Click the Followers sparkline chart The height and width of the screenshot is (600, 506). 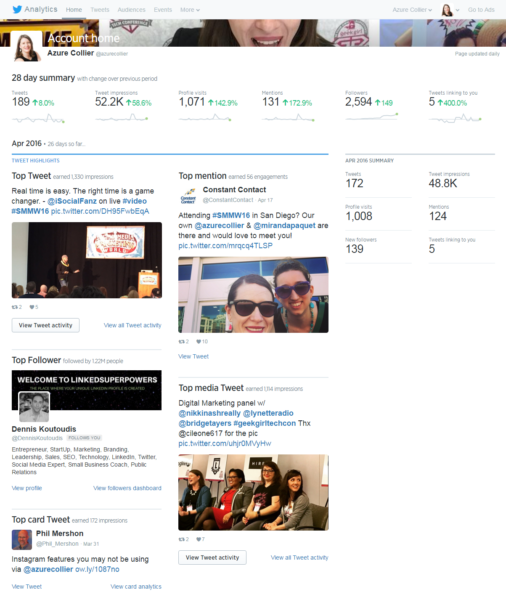tap(372, 117)
